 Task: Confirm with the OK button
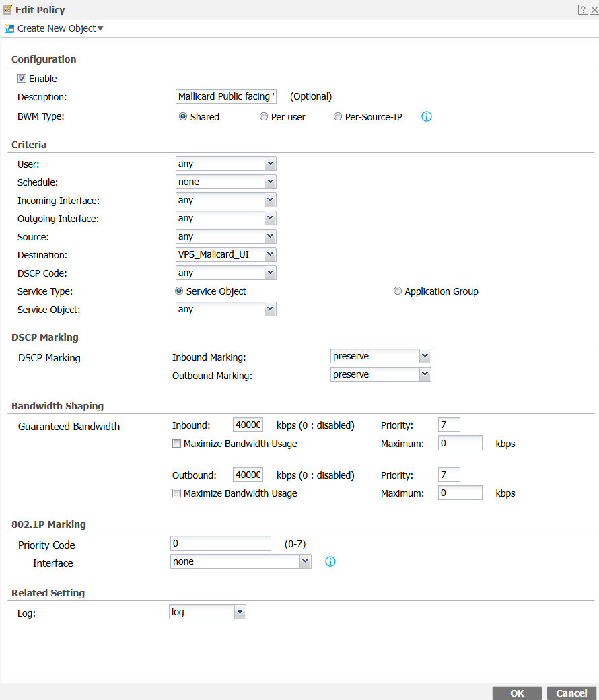tap(518, 693)
